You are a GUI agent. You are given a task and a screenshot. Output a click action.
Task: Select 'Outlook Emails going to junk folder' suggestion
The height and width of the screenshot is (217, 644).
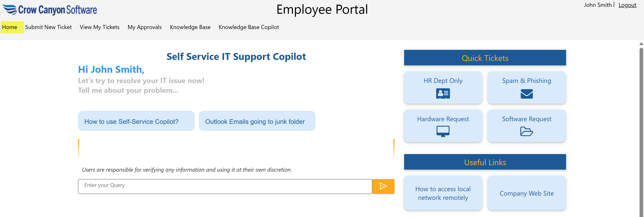pyautogui.click(x=255, y=121)
